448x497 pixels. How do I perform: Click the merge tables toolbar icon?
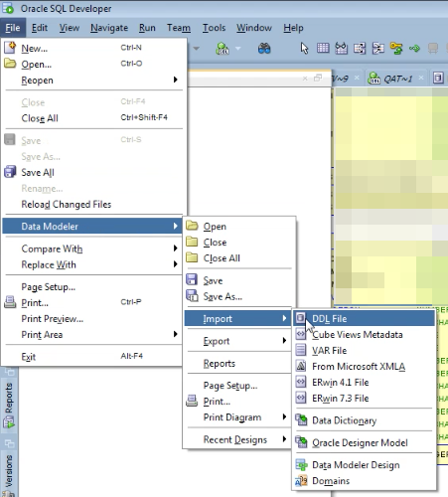tap(377, 49)
